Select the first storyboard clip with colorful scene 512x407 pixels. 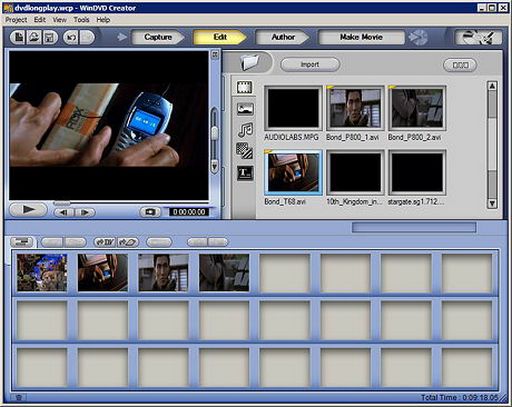(x=42, y=273)
